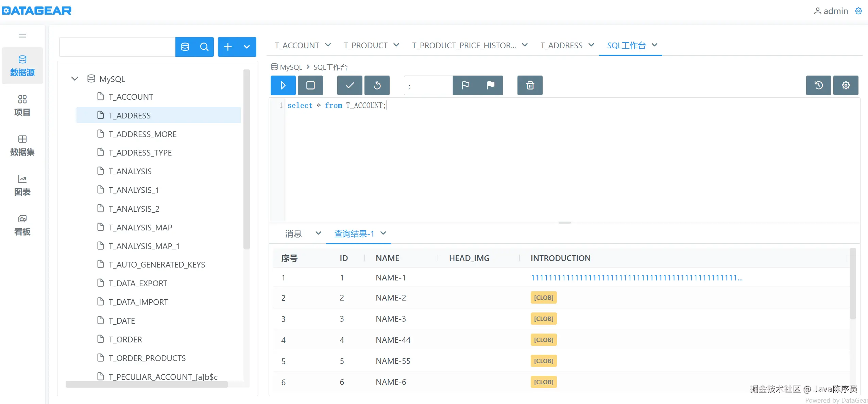Screen dimensions: 868x404
Task: Open the T_ADDRESS tab dropdown arrow
Action: tap(591, 45)
